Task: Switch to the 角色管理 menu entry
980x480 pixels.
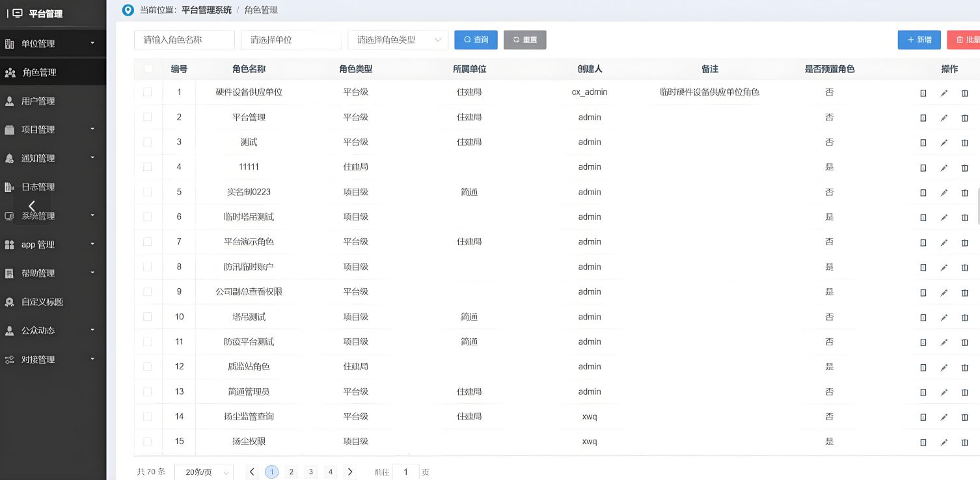Action: click(39, 72)
